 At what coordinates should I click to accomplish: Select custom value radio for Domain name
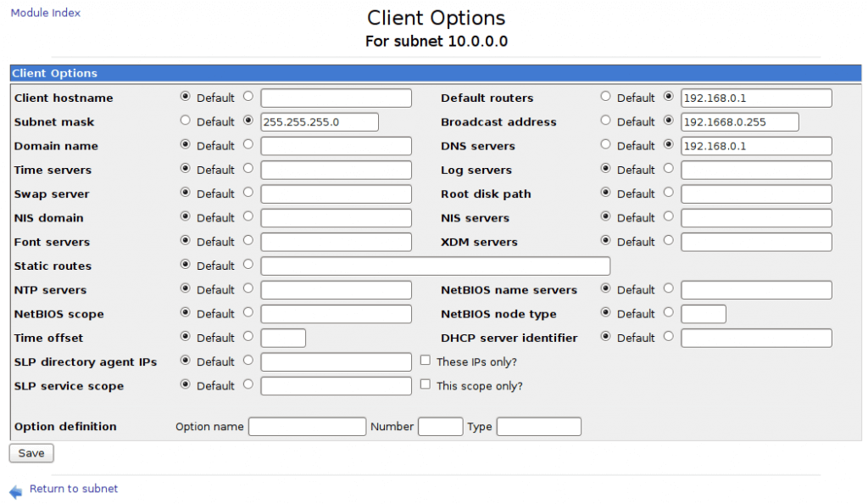point(248,145)
